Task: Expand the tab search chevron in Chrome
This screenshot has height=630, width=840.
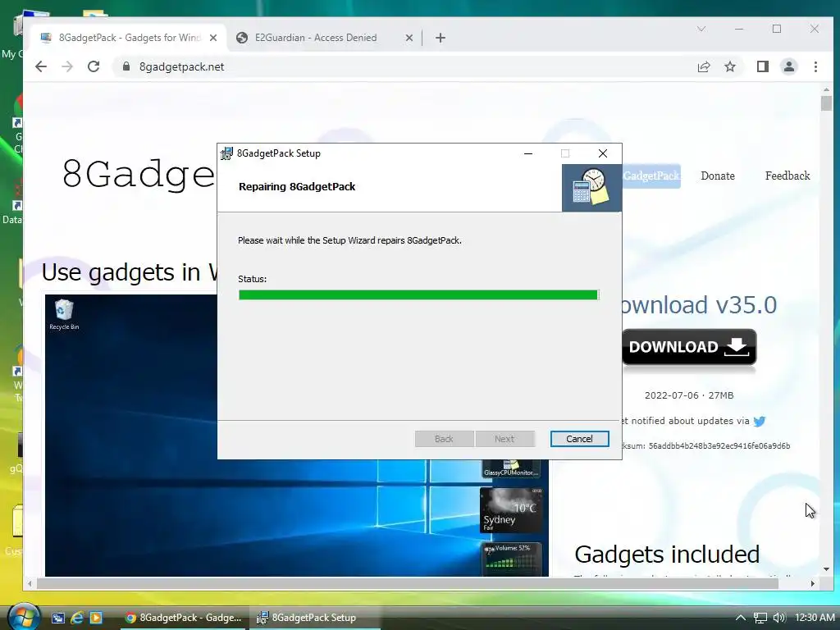Action: [x=701, y=29]
